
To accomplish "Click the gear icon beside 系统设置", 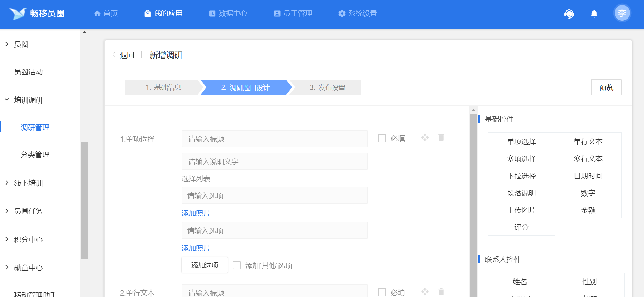I will click(342, 13).
